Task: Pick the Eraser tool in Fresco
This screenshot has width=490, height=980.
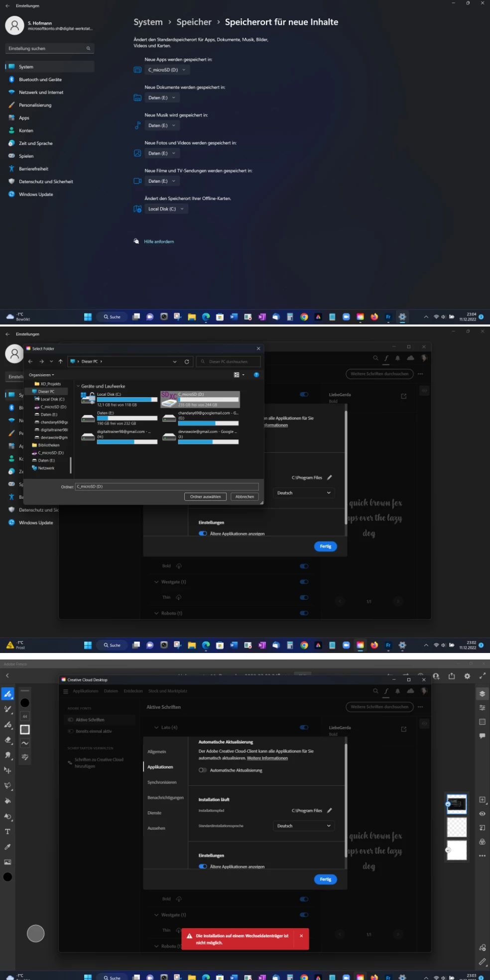Action: [8, 740]
